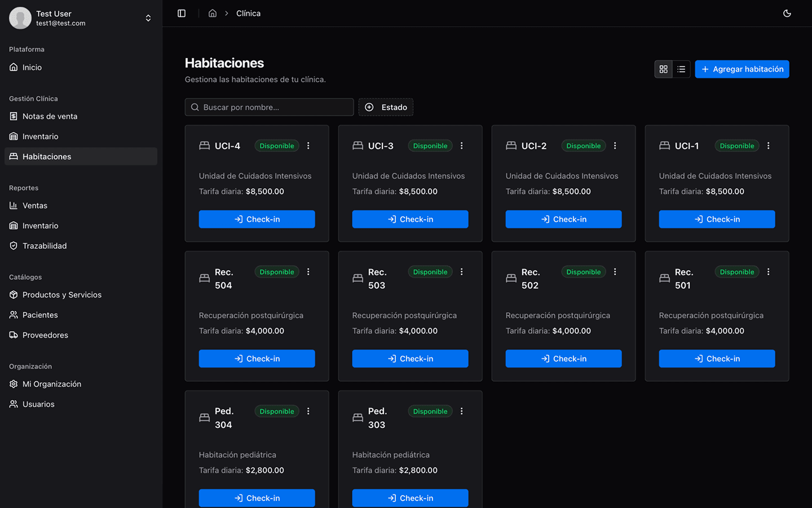Click the Ventas chart icon
Screen dimensions: 812x508
click(14, 205)
